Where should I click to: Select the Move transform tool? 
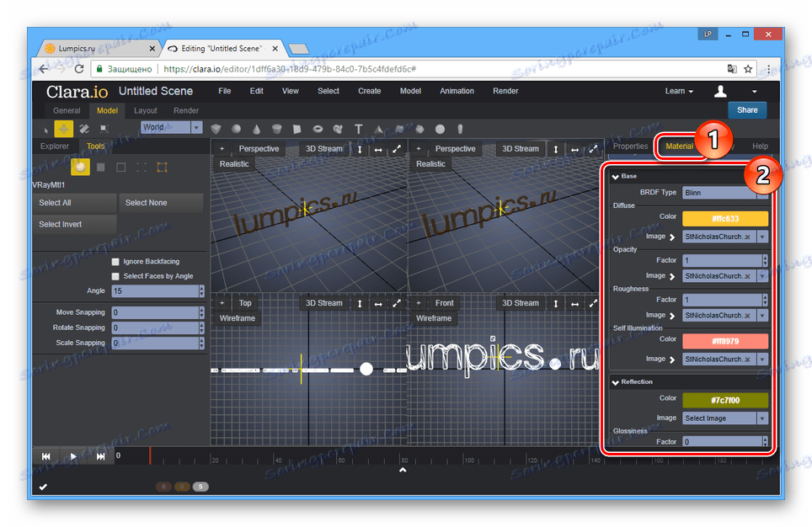coord(64,129)
